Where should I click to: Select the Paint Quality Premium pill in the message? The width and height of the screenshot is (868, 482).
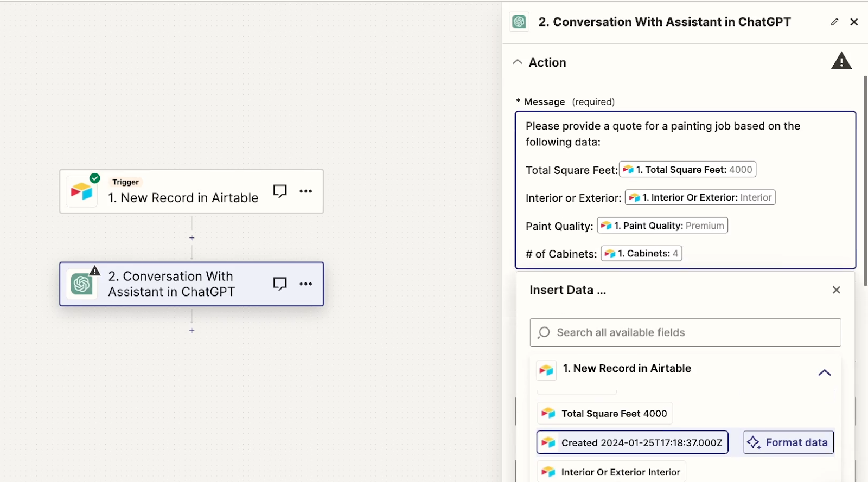coord(662,226)
